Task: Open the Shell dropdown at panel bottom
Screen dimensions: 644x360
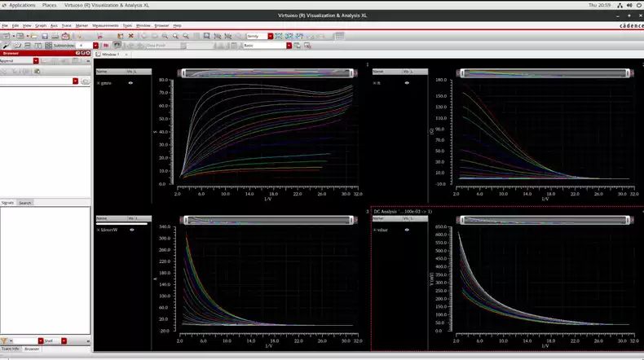Action: (x=64, y=340)
